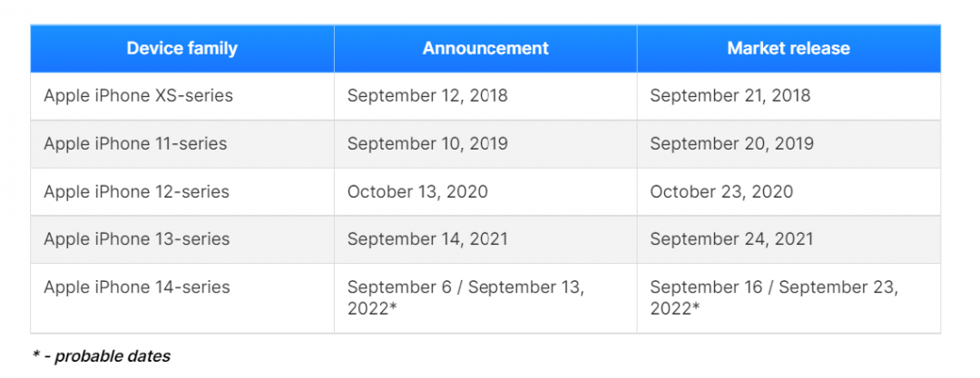Select the Apple iPhone 12-series cell
Viewport: 980px width, 378px height.
(136, 191)
